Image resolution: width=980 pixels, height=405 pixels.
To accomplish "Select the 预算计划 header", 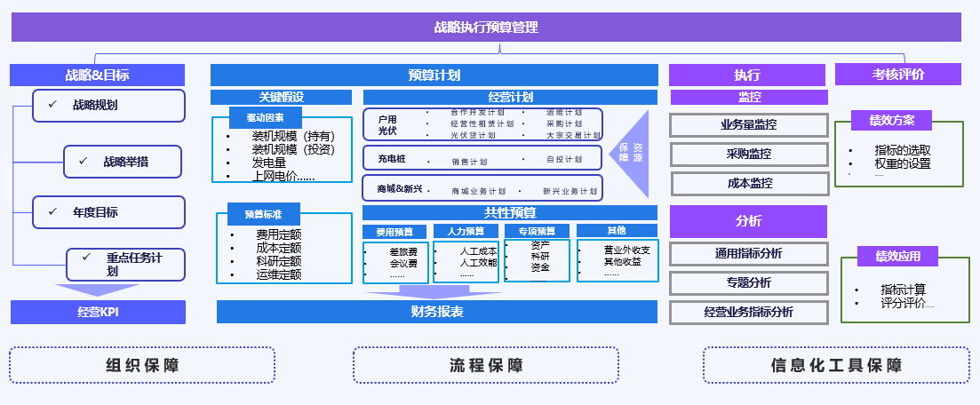I will [434, 75].
